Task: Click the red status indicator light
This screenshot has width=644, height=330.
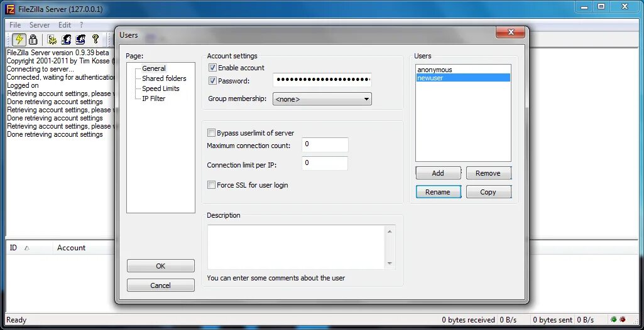Action: tap(623, 320)
